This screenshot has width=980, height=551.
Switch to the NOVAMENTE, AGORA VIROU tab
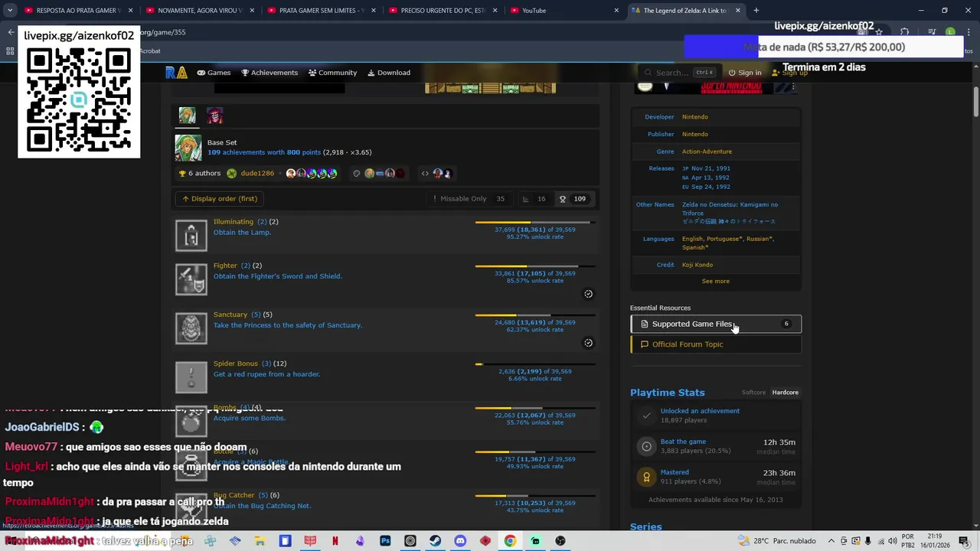pyautogui.click(x=199, y=11)
